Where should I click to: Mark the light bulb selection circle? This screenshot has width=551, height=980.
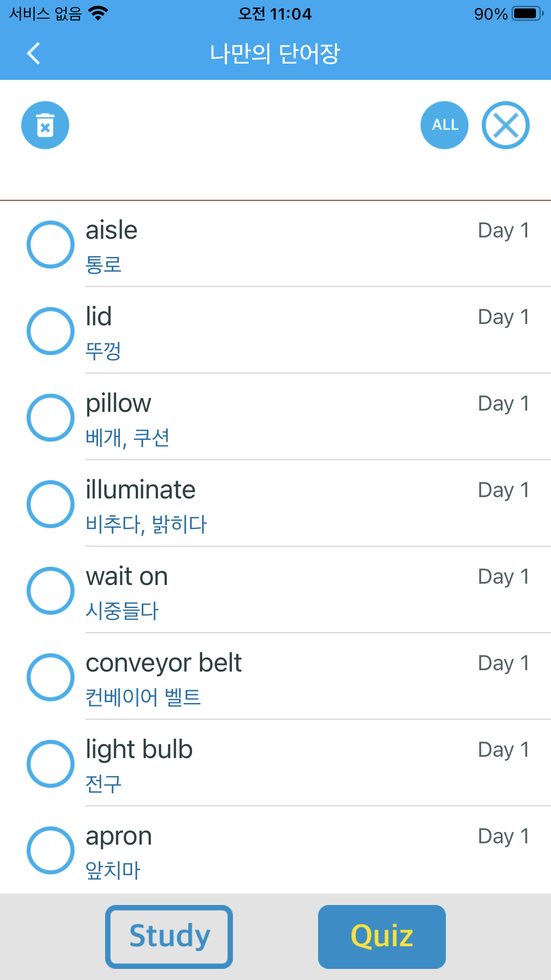[x=51, y=764]
